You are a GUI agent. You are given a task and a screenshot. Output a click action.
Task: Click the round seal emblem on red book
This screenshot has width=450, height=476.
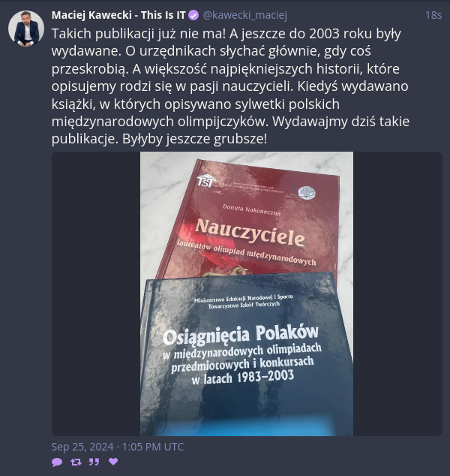307,194
